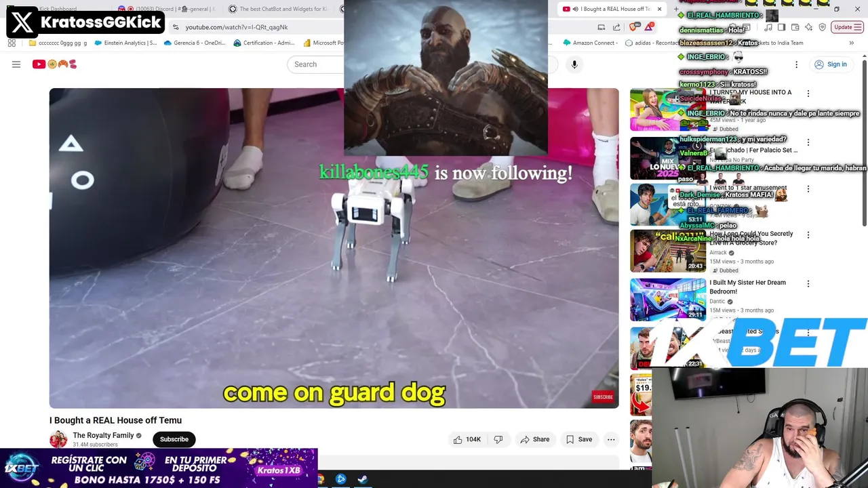Expand the bookmarks overflow chevron
Image resolution: width=868 pixels, height=488 pixels.
(851, 43)
